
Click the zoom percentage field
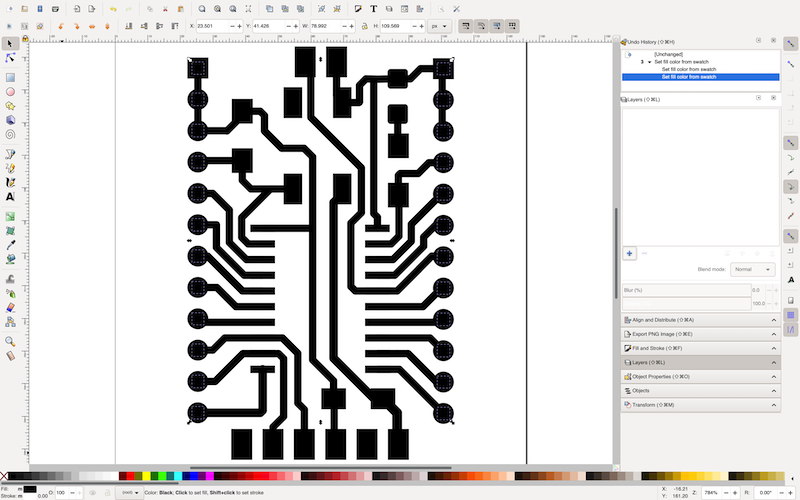click(711, 493)
